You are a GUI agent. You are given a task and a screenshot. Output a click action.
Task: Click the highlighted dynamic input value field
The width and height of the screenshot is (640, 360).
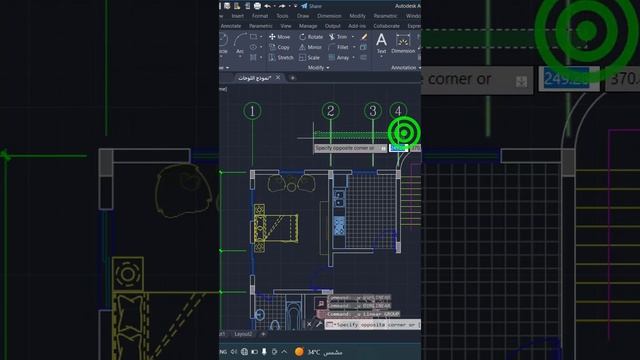[x=398, y=148]
